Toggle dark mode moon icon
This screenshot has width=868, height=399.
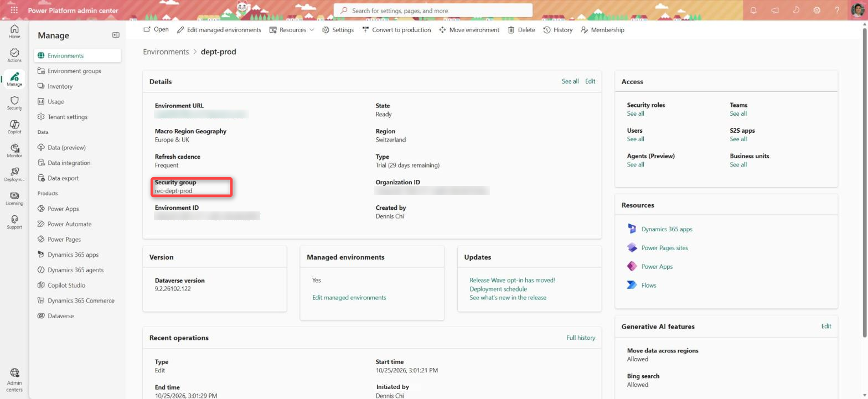coord(795,10)
